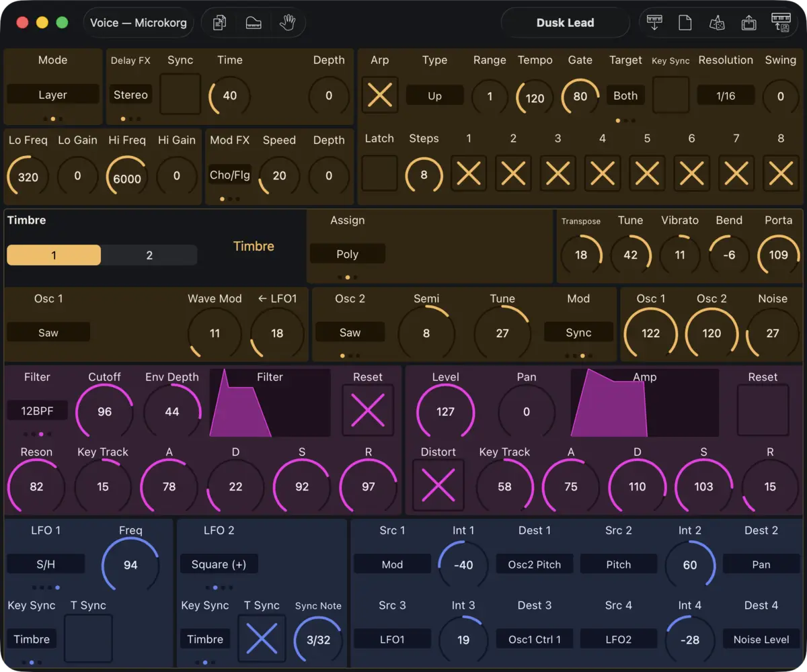Toggle arp step 1 checkbox
This screenshot has height=672, width=807.
click(469, 173)
